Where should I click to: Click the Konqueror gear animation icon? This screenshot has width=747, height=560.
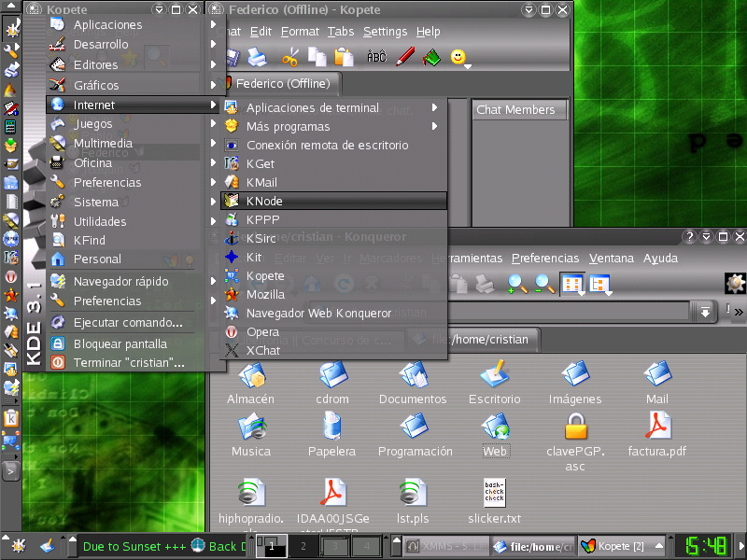click(735, 284)
